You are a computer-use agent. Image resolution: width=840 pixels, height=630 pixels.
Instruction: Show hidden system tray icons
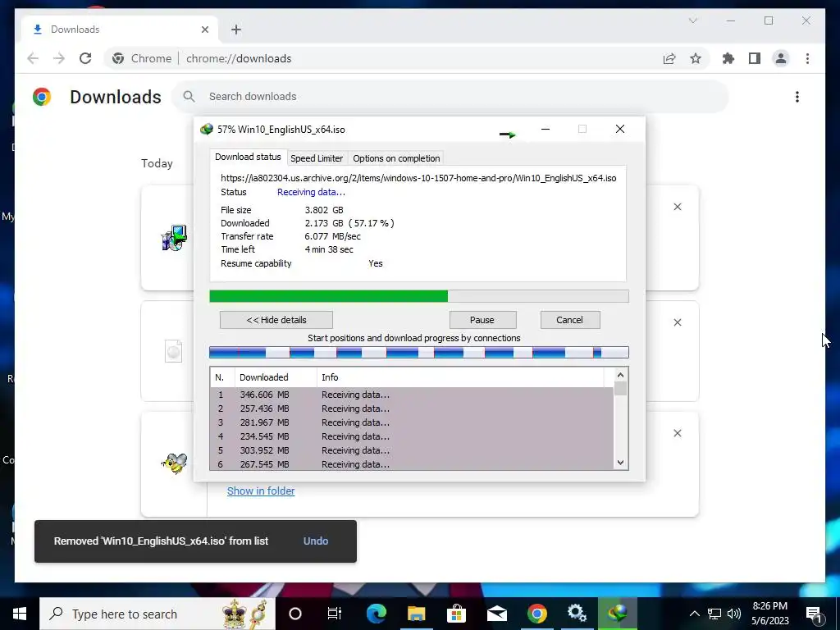[x=694, y=614]
